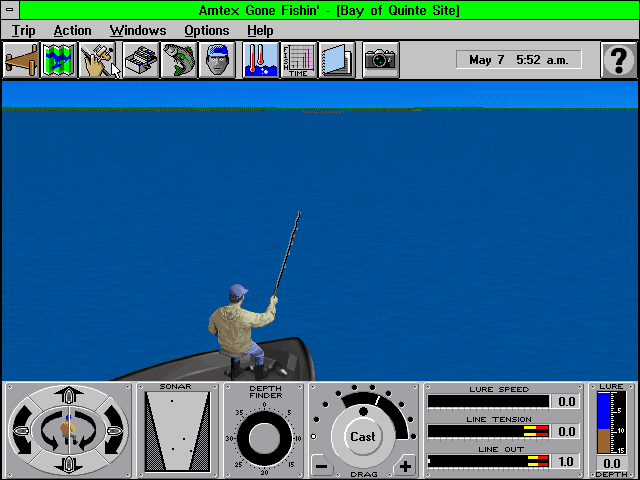
Task: Open the tackle box icon
Action: click(141, 60)
